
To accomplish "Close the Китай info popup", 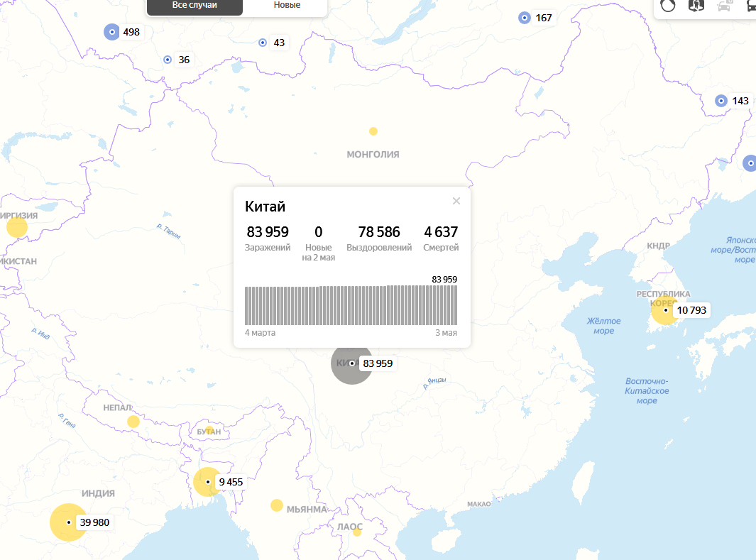I will pos(456,201).
